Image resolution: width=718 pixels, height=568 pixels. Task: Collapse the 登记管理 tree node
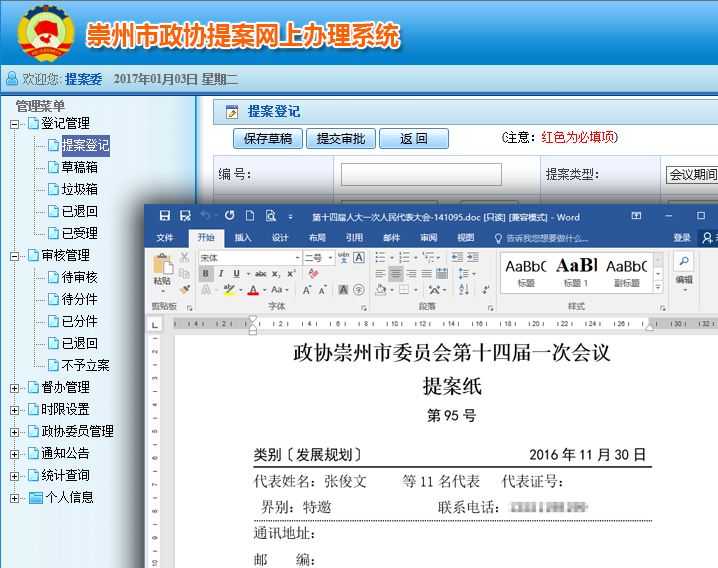point(15,124)
